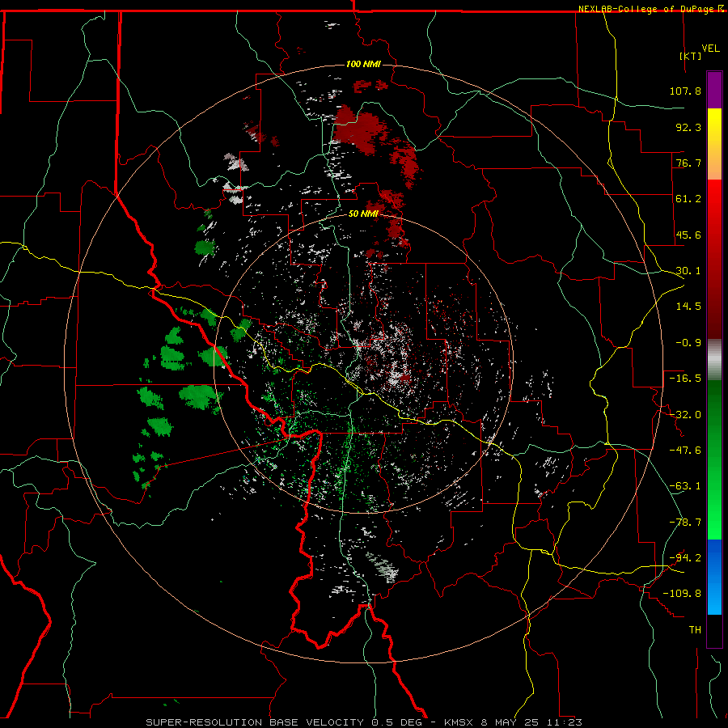Click the Super-Resolution Base Velocity caption

[364, 722]
